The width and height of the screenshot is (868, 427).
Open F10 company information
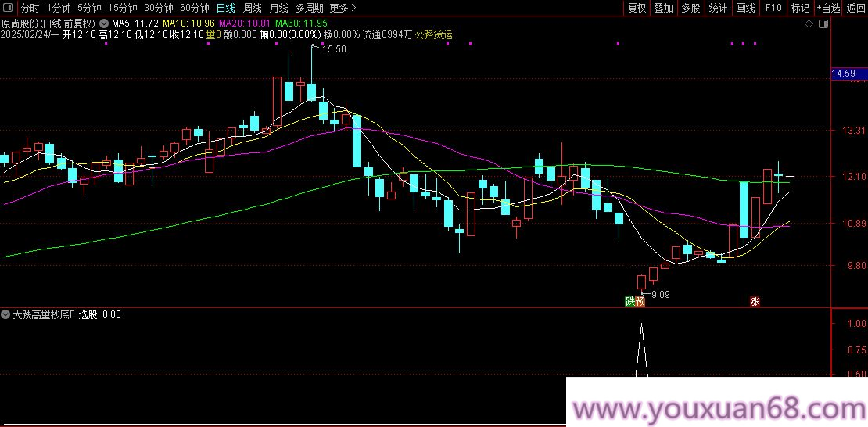[x=773, y=8]
